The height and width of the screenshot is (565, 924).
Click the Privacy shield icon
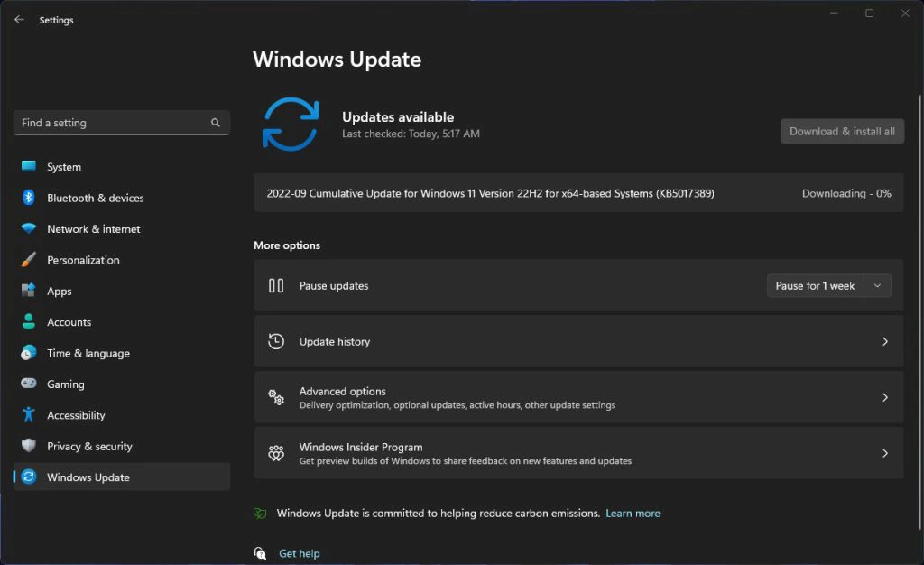click(28, 445)
